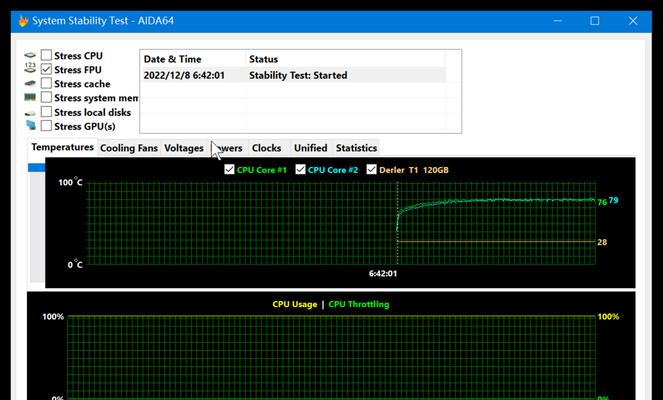This screenshot has height=400, width=663.
Task: Click the Stress CPU chip icon
Action: 30,55
